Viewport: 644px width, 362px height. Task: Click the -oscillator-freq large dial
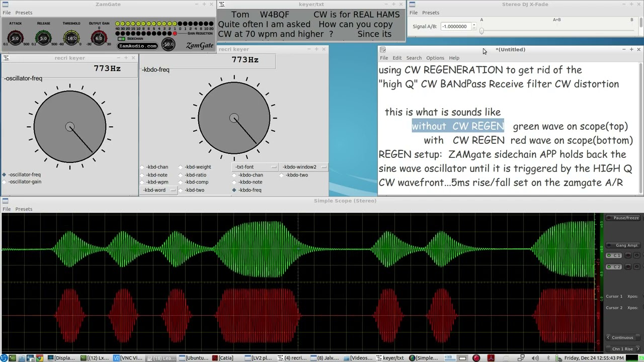[x=70, y=127]
